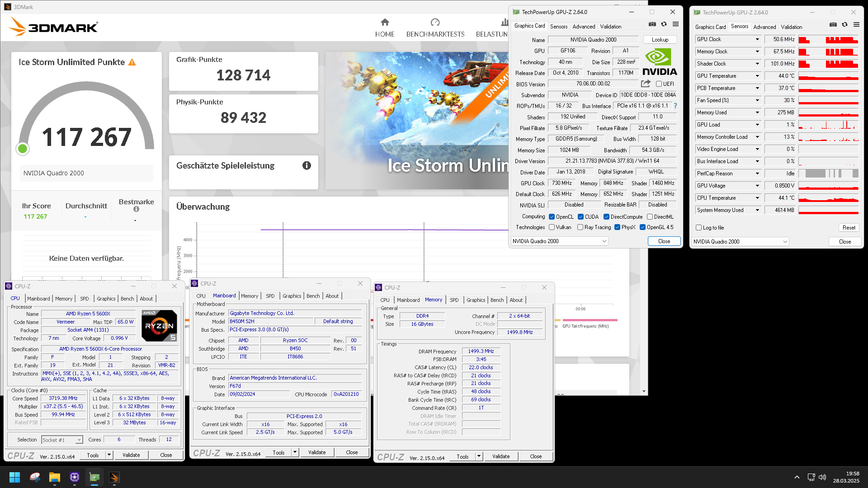The image size is (868, 488).
Task: Expand the Memory Clock sensor dropdown
Action: [x=757, y=52]
